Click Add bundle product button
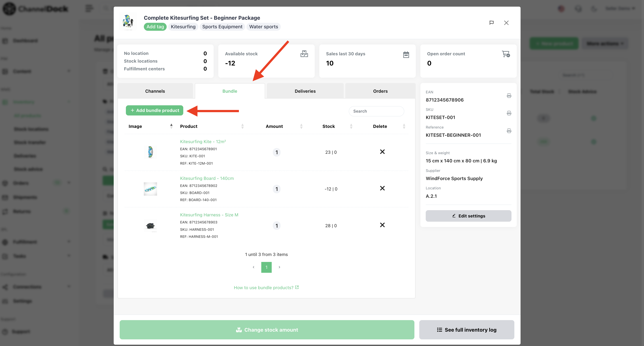The height and width of the screenshot is (346, 644). click(x=154, y=110)
